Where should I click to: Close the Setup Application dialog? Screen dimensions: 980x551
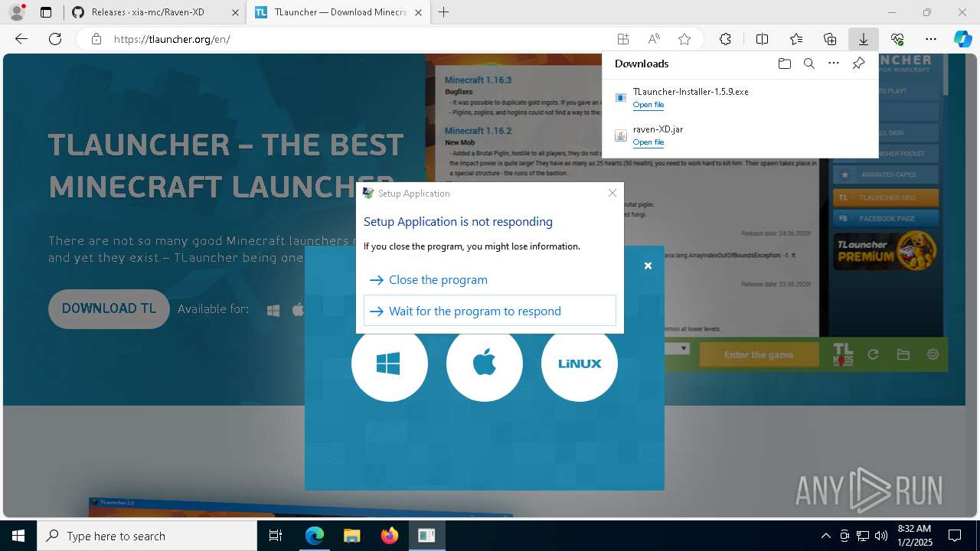click(x=612, y=193)
